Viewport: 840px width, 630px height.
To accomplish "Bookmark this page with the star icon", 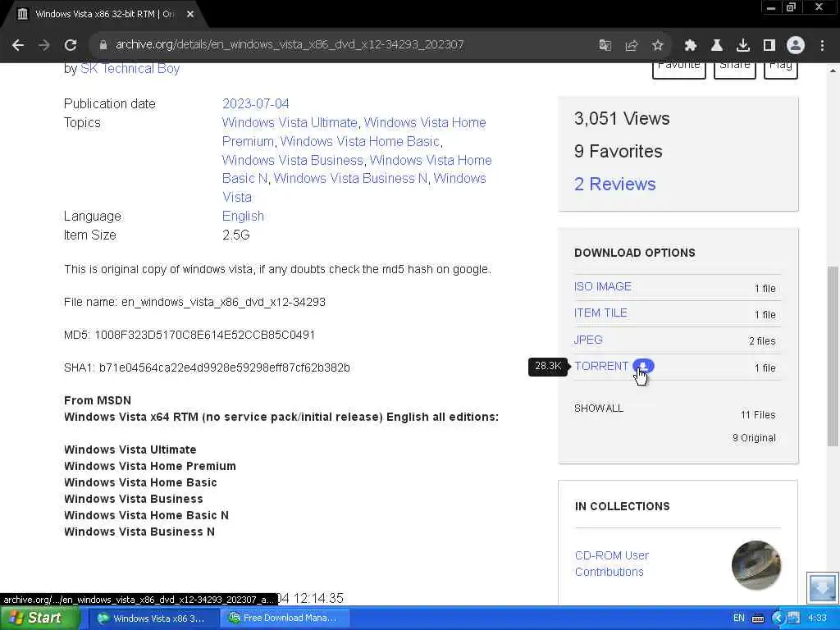I will click(x=658, y=45).
